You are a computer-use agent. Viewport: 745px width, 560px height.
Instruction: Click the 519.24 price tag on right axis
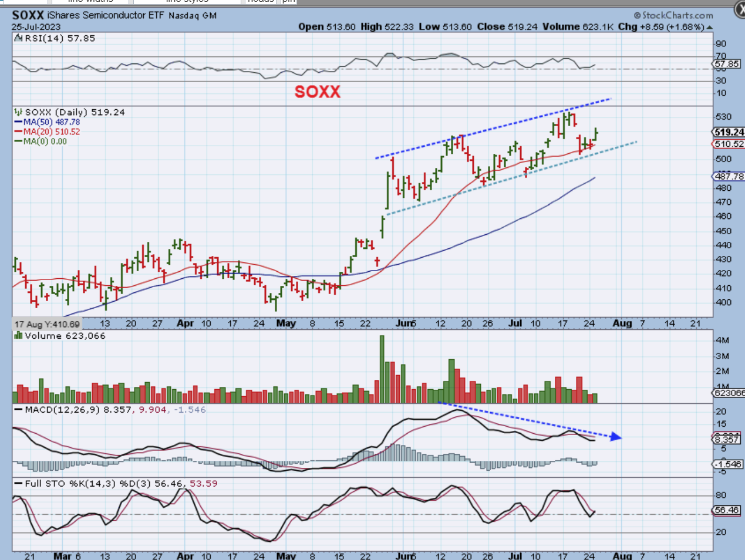pos(729,132)
